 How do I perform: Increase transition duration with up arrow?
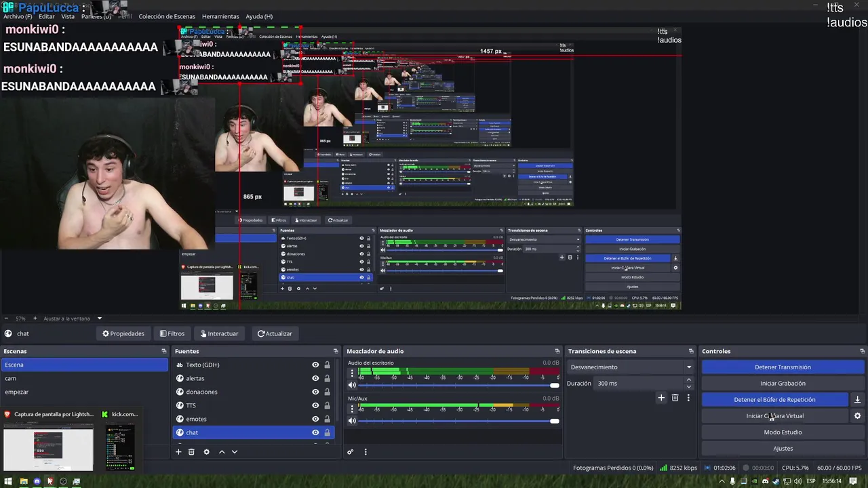tap(689, 380)
